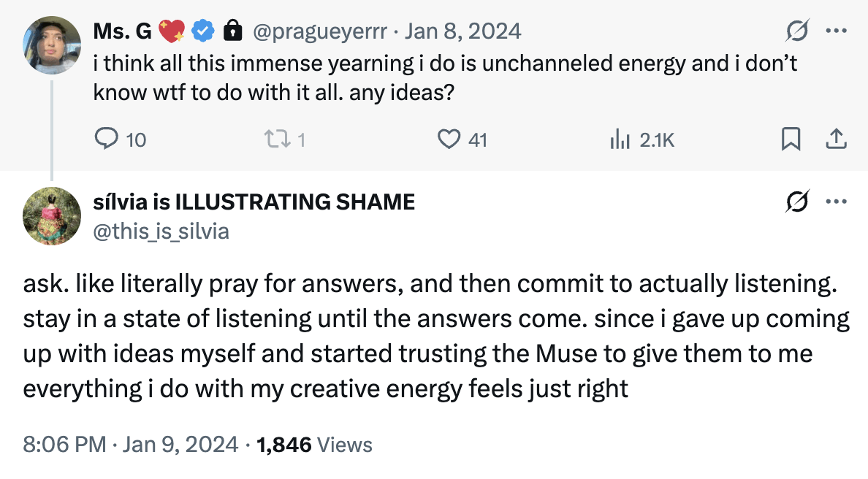Viewport: 868px width, 479px height.
Task: Click the 1,846 Views count
Action: (x=315, y=444)
